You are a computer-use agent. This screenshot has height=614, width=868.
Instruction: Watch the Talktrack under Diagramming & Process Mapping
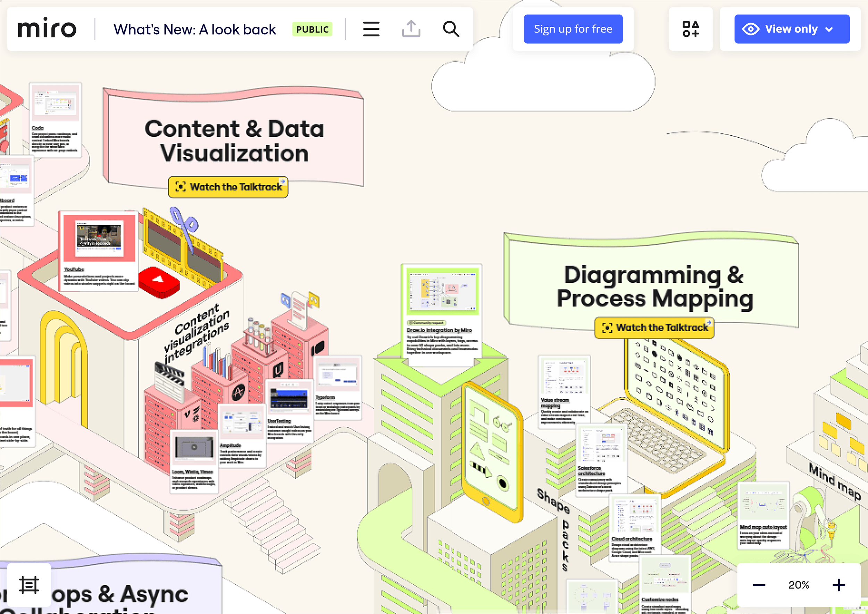(654, 327)
